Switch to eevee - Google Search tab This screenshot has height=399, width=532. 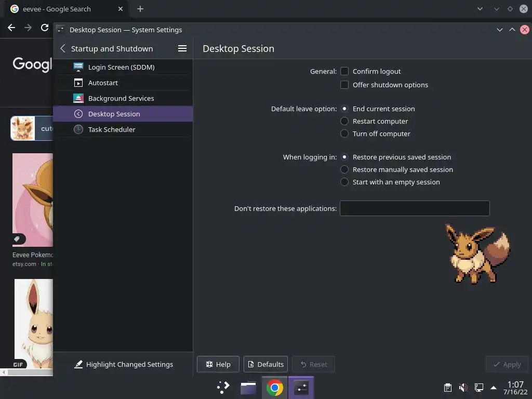coord(66,9)
